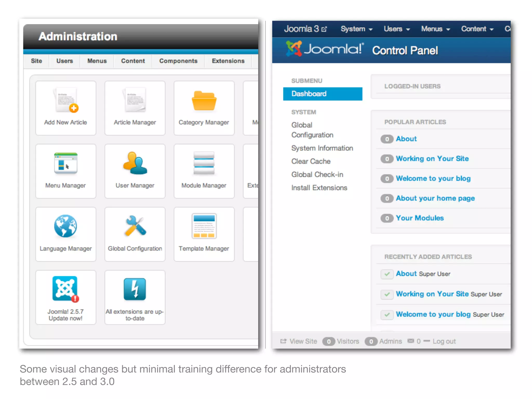Click the messages envelope icon in footer
This screenshot has width=532, height=399.
411,341
